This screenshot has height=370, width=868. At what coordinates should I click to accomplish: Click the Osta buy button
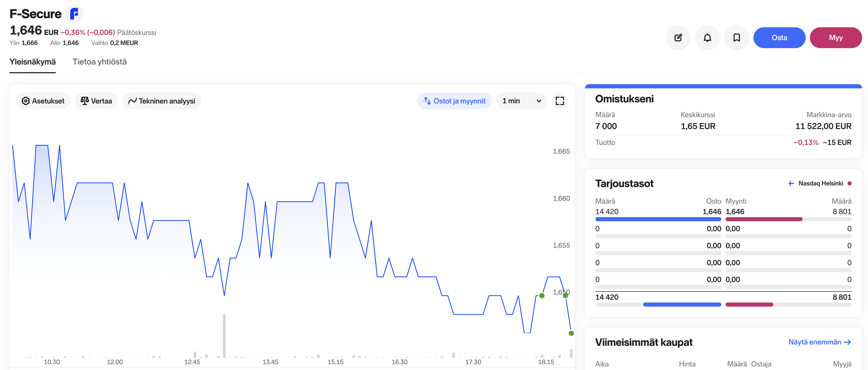click(x=779, y=38)
